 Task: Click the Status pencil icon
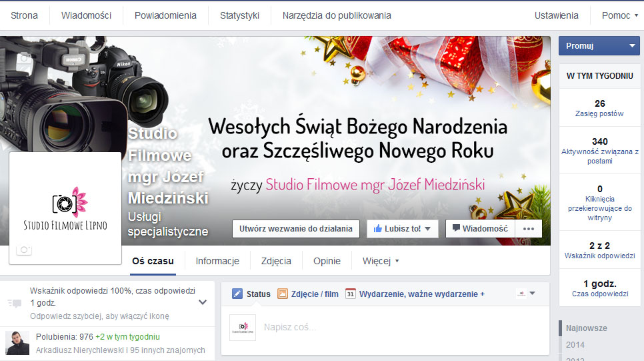tap(237, 294)
